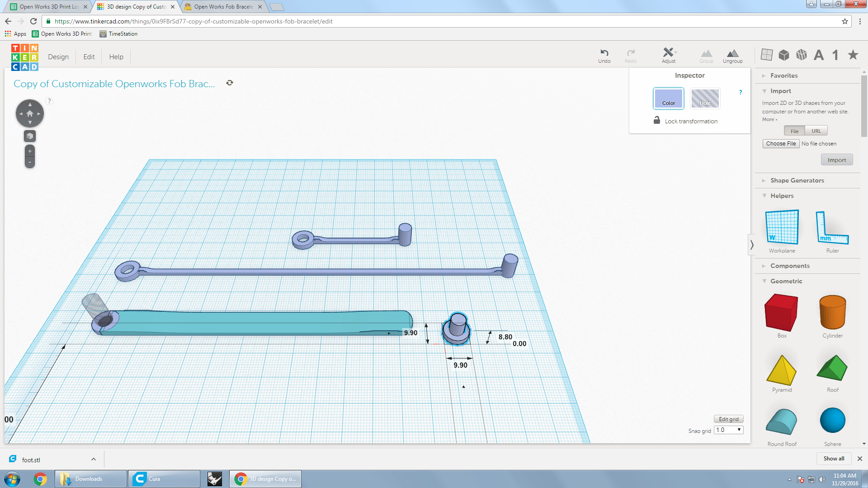Toggle Lock transformation
The width and height of the screenshot is (868, 488).
point(685,121)
